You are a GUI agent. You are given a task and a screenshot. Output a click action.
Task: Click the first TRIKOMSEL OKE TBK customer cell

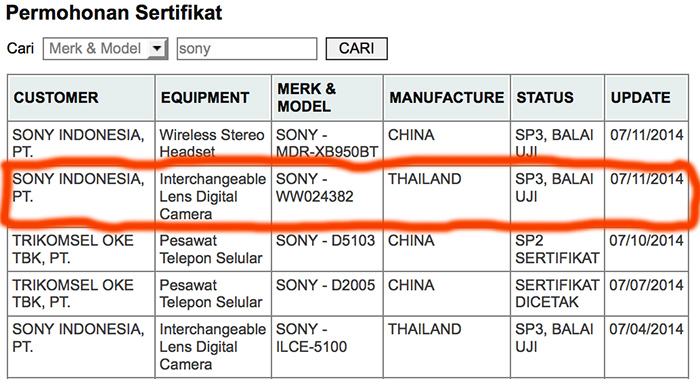(x=81, y=249)
